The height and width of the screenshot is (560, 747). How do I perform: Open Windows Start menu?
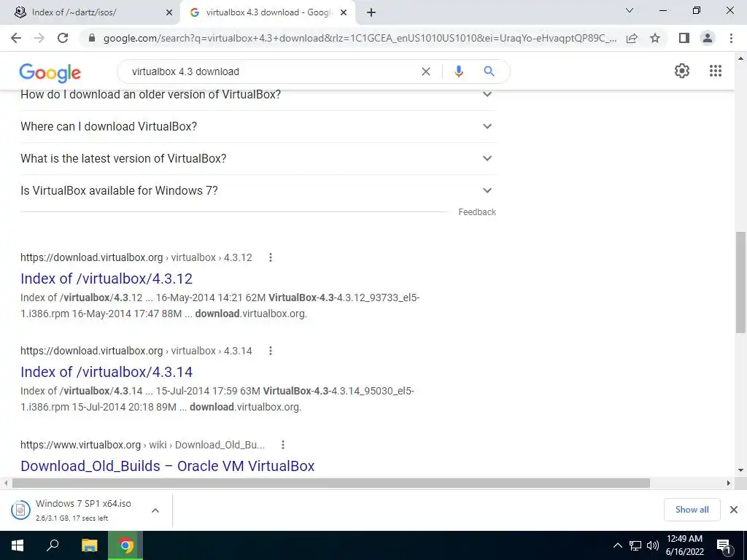[18, 545]
